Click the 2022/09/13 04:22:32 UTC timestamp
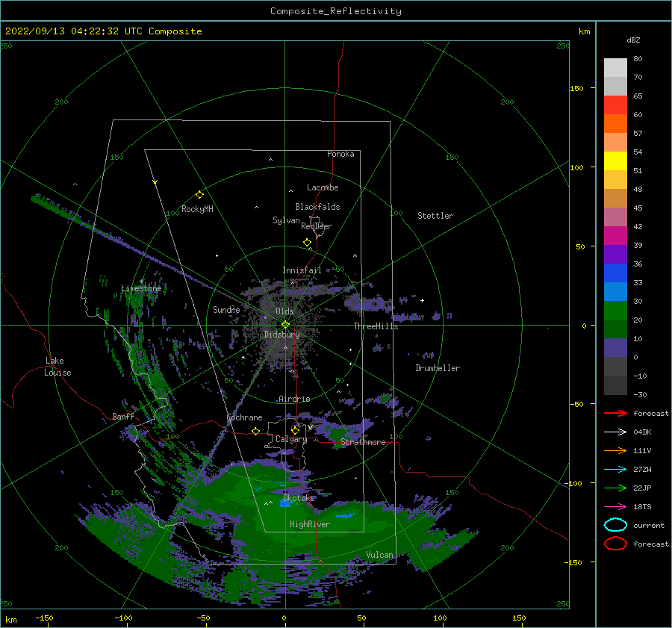Image resolution: width=672 pixels, height=628 pixels. pos(74,31)
